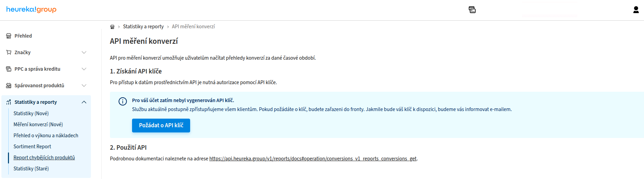Open the user profile icon
The width and height of the screenshot is (644, 179).
click(636, 10)
